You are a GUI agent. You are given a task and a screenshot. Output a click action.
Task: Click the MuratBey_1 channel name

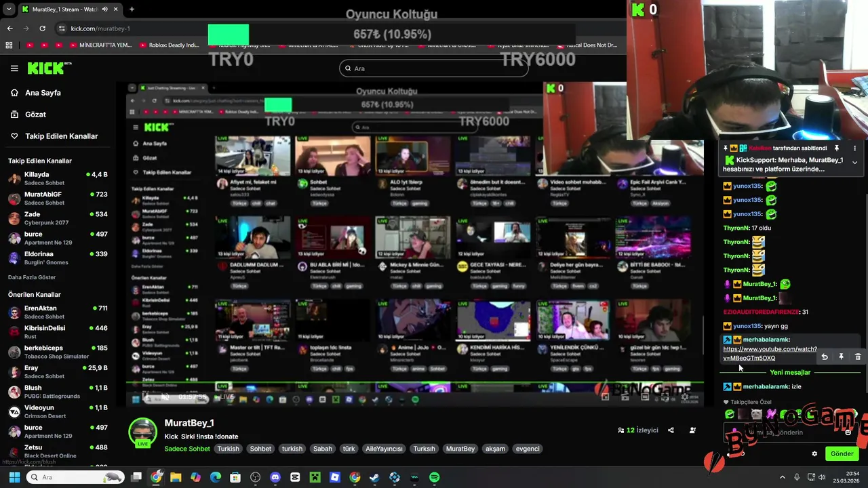click(x=189, y=423)
